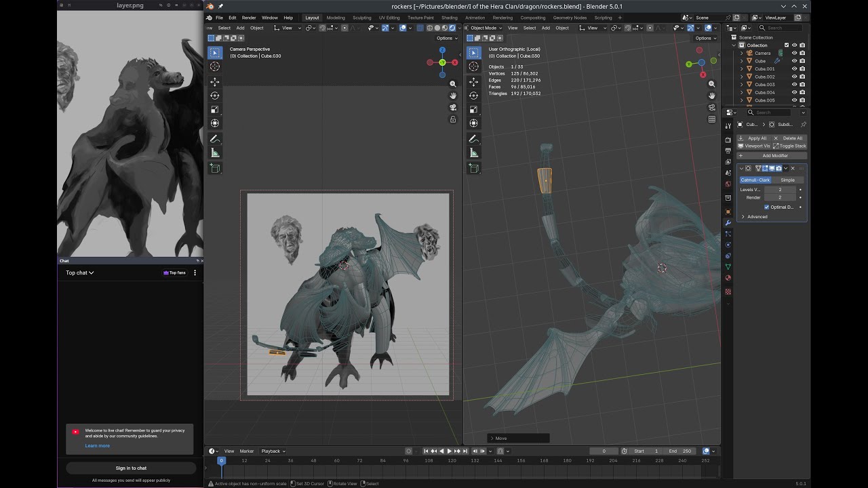The width and height of the screenshot is (868, 488).
Task: Click Apply All modifiers button
Action: click(753, 138)
